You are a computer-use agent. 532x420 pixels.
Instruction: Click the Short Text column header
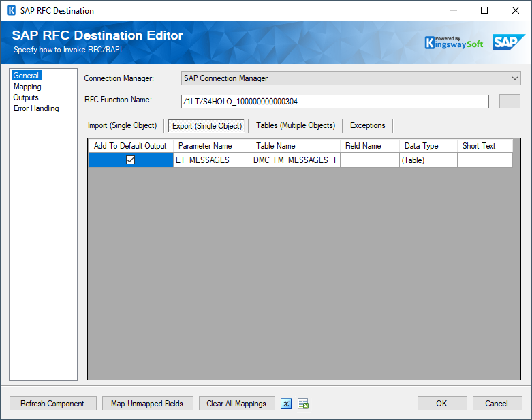point(485,146)
